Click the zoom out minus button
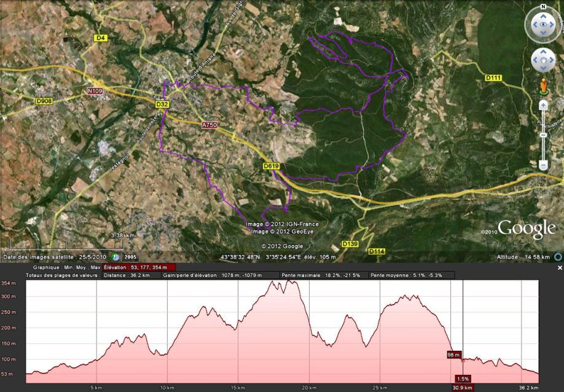Image resolution: width=564 pixels, height=392 pixels. tap(543, 165)
